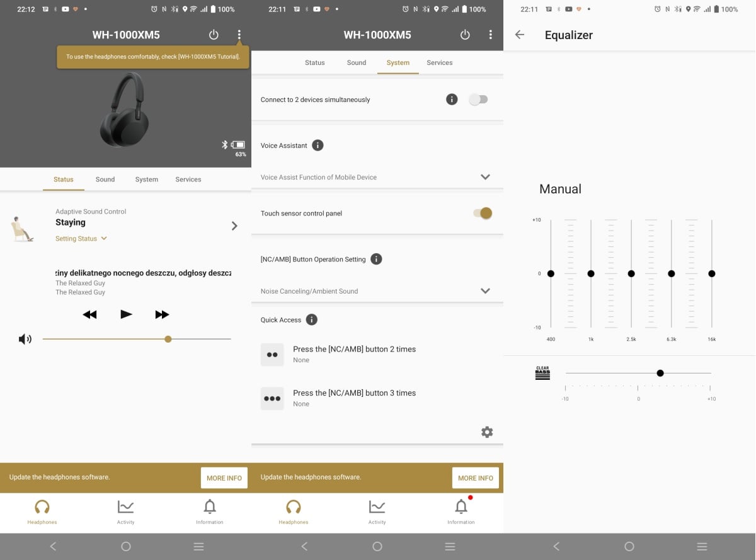
Task: Open Headphones tab in middle bottom navigation
Action: 294,512
